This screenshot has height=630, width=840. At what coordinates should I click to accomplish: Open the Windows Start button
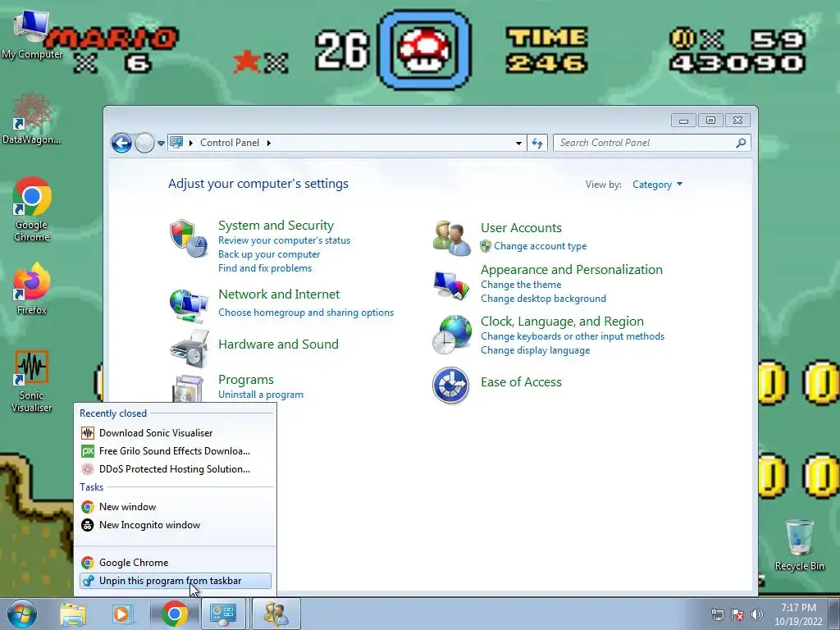tap(22, 614)
